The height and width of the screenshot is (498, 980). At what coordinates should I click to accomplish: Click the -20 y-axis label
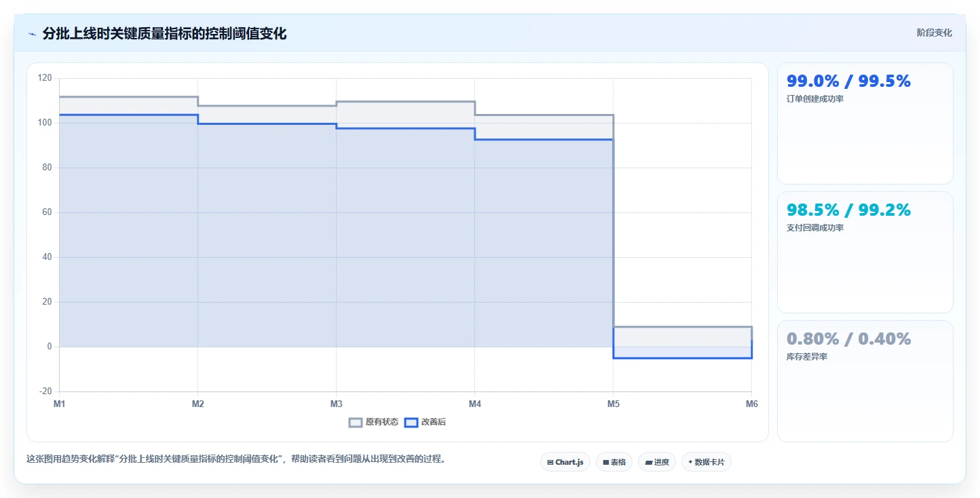pos(45,391)
